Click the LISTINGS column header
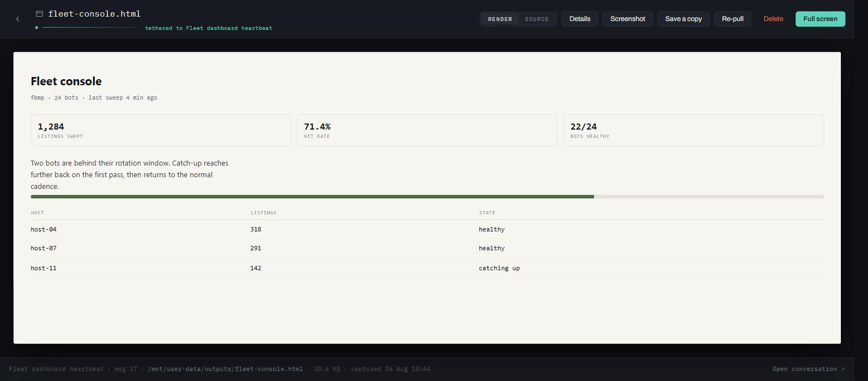The height and width of the screenshot is (381, 868). [x=263, y=213]
